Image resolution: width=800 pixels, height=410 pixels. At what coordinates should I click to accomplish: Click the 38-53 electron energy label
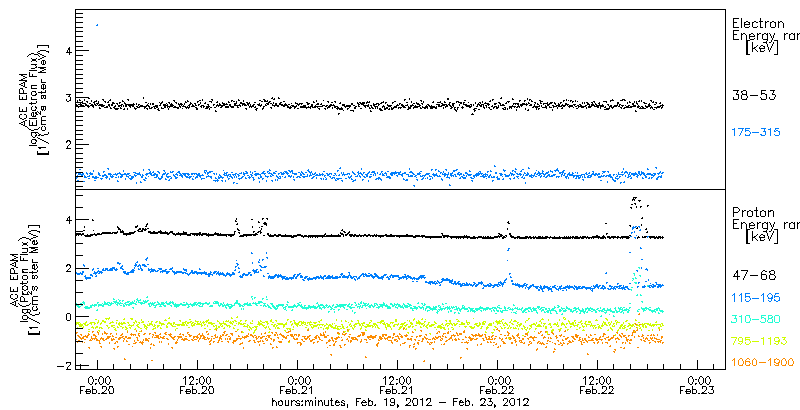coord(754,95)
